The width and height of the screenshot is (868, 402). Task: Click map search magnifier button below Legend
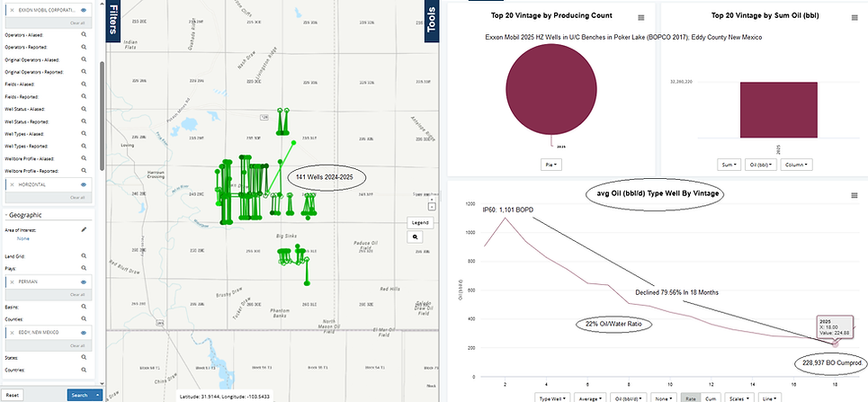415,237
